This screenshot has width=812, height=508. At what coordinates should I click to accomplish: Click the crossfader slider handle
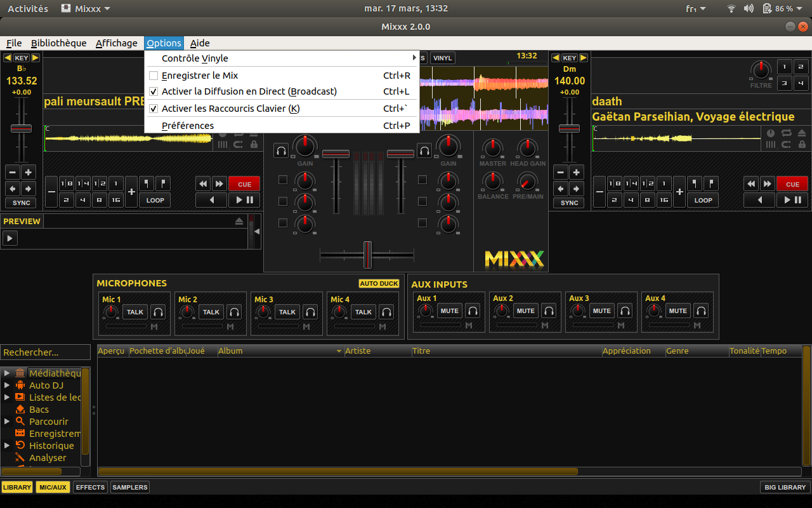tap(367, 255)
